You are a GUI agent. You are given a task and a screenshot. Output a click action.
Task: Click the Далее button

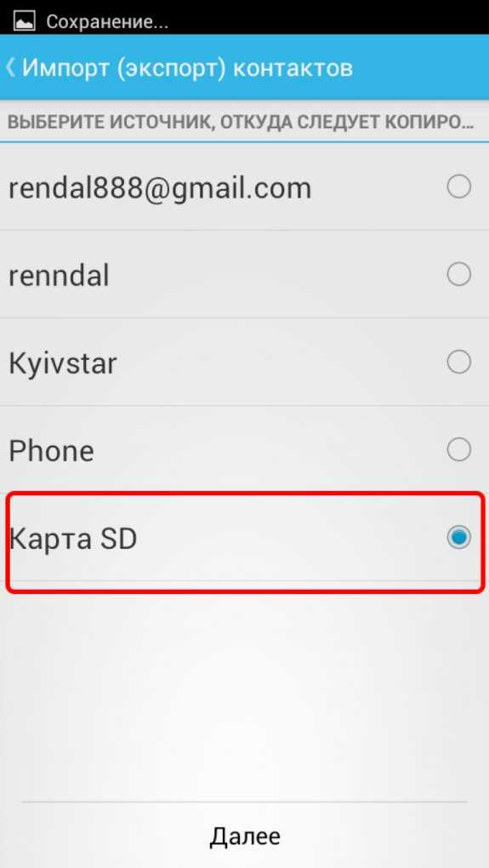point(245,836)
